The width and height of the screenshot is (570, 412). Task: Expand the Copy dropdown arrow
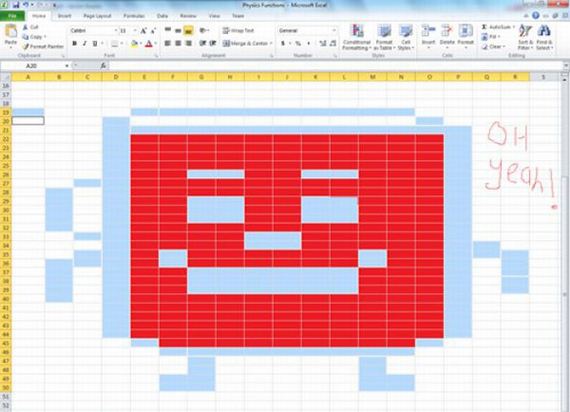pos(45,37)
